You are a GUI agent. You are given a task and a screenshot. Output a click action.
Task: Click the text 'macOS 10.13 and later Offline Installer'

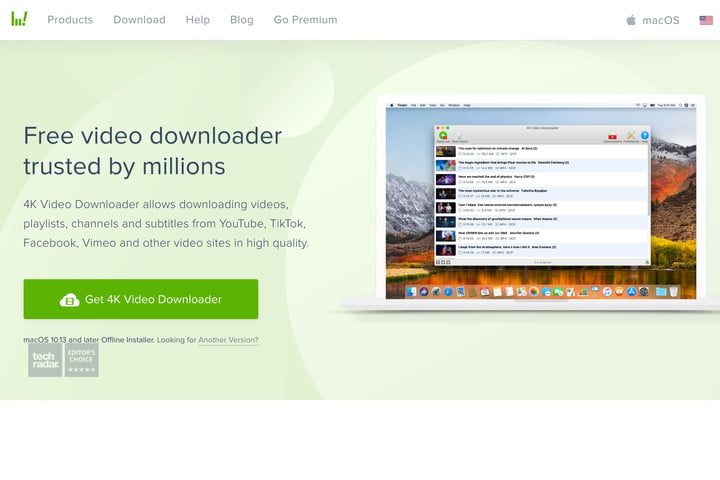tap(89, 340)
